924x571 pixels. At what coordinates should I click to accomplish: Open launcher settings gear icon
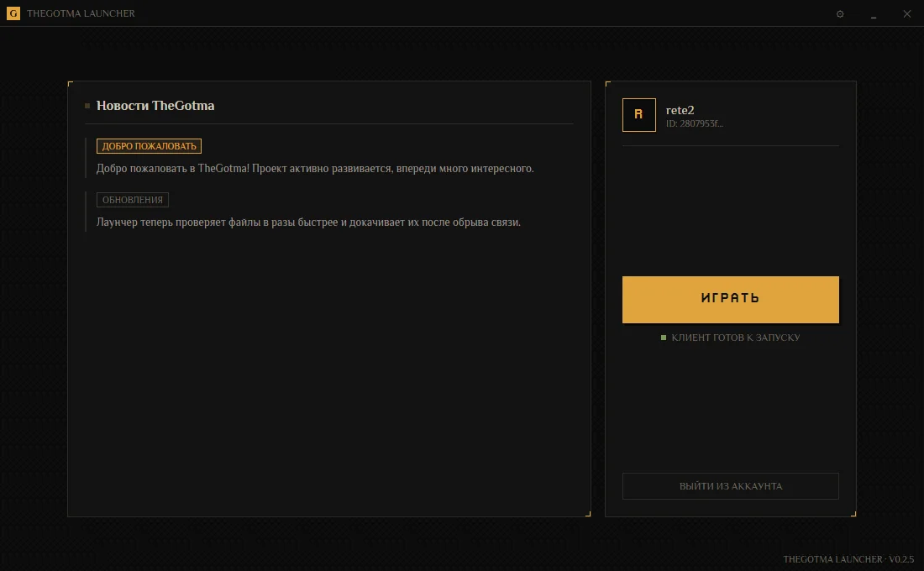coord(840,13)
